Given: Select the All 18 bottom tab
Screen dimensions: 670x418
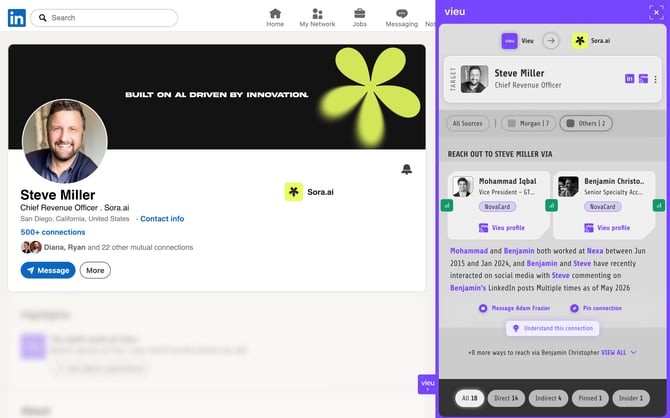Looking at the screenshot, I should coord(469,398).
